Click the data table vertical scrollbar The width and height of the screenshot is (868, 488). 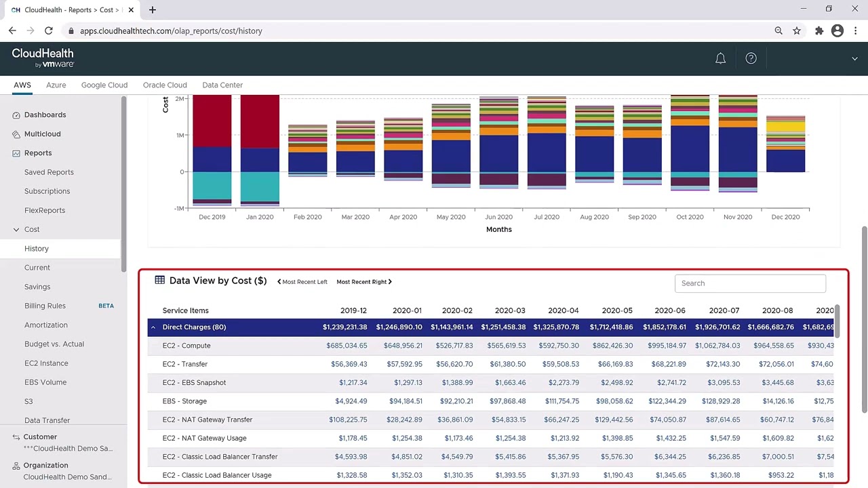coord(837,320)
